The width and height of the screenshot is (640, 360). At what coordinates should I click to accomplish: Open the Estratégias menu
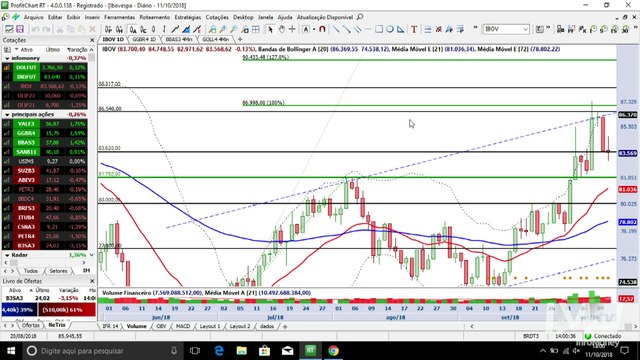pyautogui.click(x=187, y=17)
